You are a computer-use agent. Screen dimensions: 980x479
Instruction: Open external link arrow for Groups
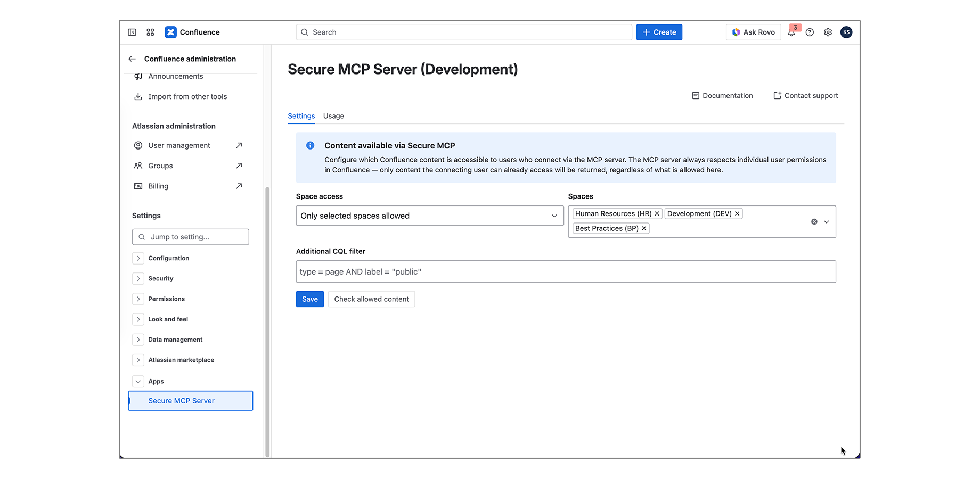pos(239,166)
